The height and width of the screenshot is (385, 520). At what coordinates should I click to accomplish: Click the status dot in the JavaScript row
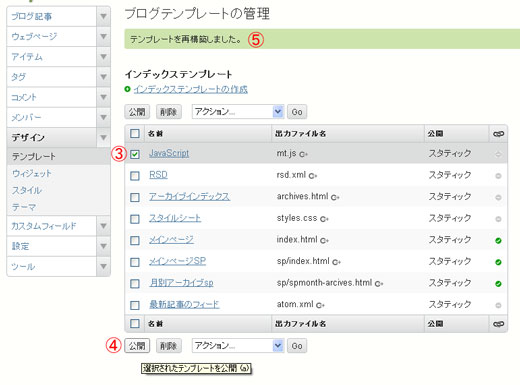point(498,154)
